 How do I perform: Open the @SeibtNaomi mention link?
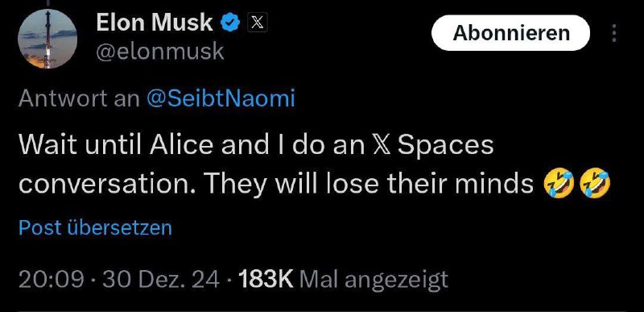pyautogui.click(x=221, y=98)
